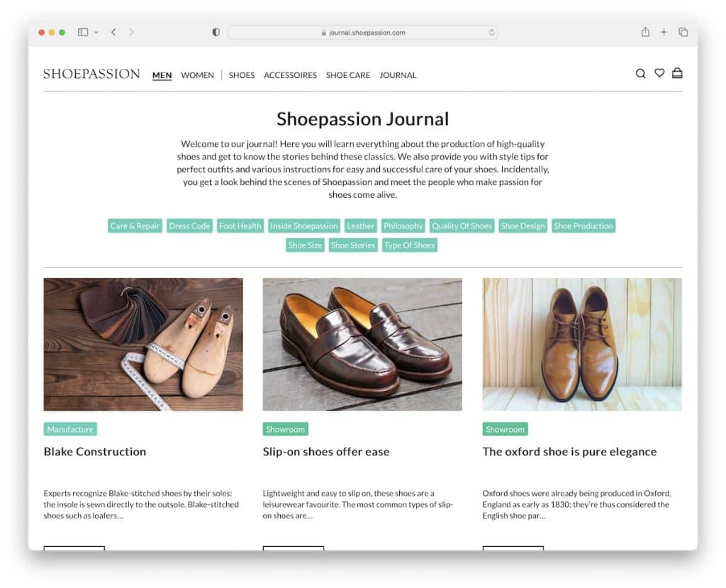The image size is (726, 588).
Task: Open a new tab with the plus icon
Action: 664,32
